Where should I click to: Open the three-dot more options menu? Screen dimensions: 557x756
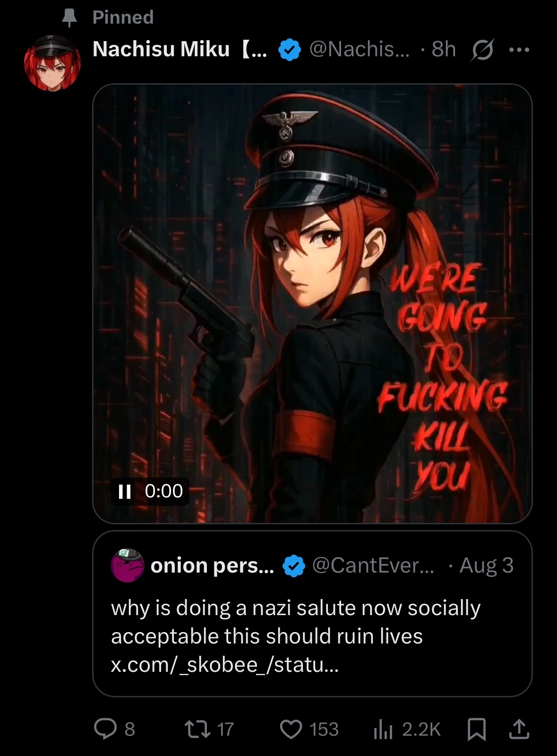point(520,49)
